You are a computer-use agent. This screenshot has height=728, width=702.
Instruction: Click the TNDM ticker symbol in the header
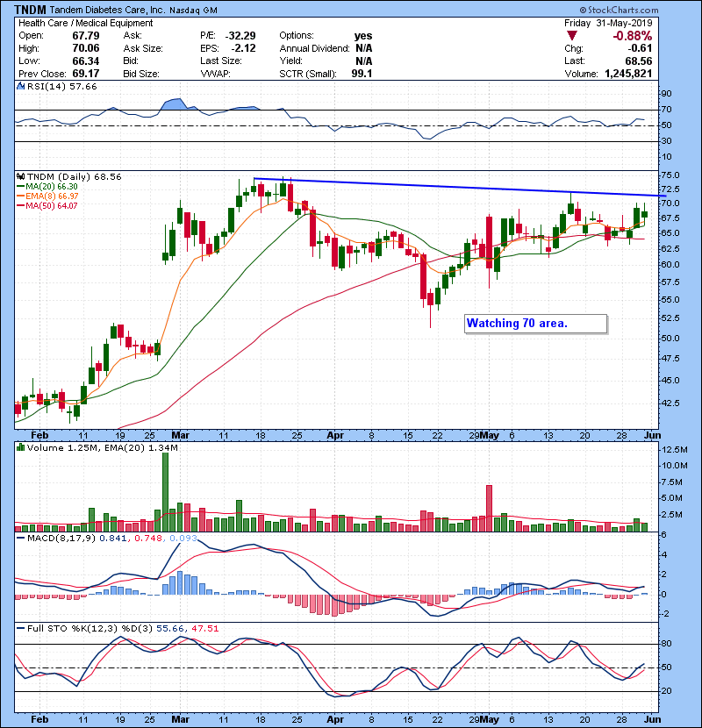30,10
